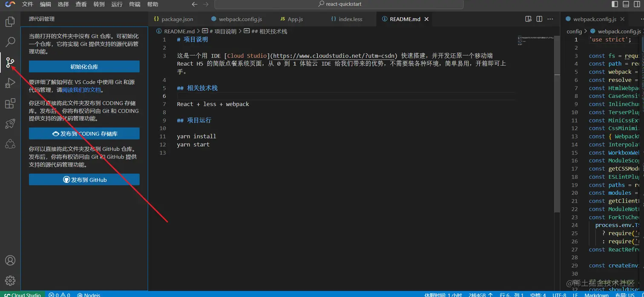Open the 文件 menu
Viewport: 644px width, 297px height.
click(28, 4)
